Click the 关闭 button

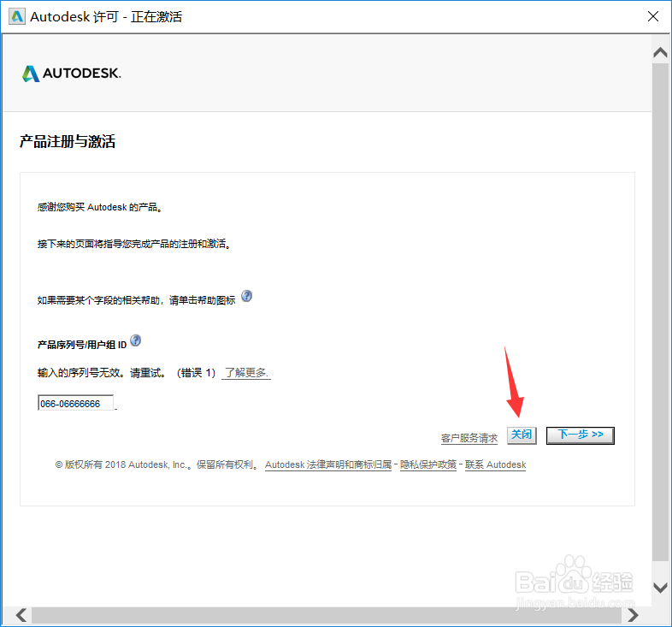pos(522,435)
